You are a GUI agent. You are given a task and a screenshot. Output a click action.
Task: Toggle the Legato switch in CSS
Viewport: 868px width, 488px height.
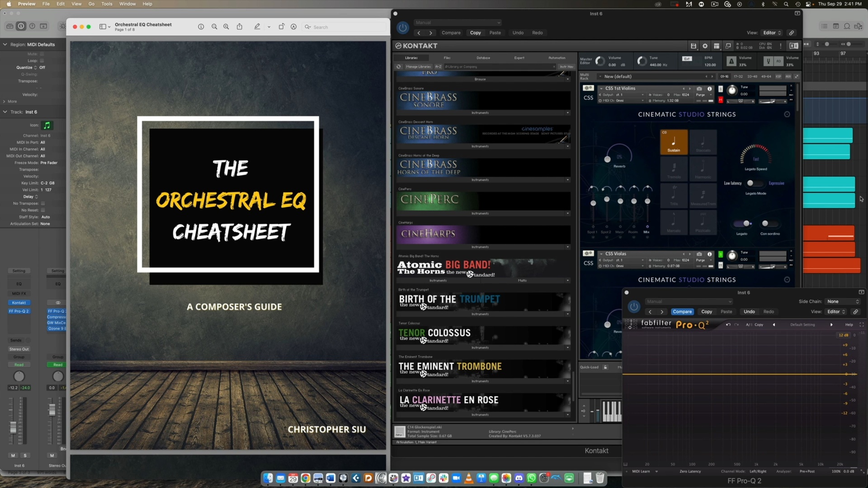tap(742, 224)
